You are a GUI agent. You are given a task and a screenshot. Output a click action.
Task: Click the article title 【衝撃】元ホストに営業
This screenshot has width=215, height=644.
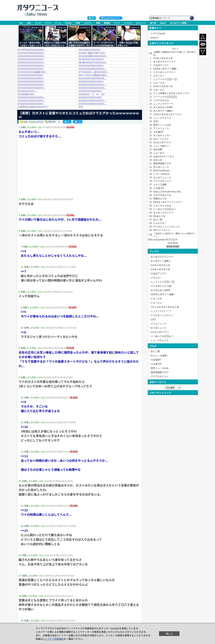pos(79,115)
